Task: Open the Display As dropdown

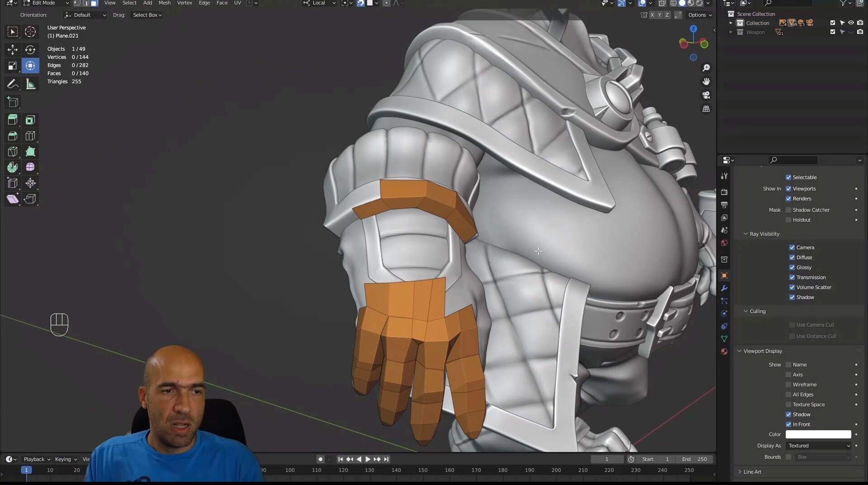Action: click(818, 446)
